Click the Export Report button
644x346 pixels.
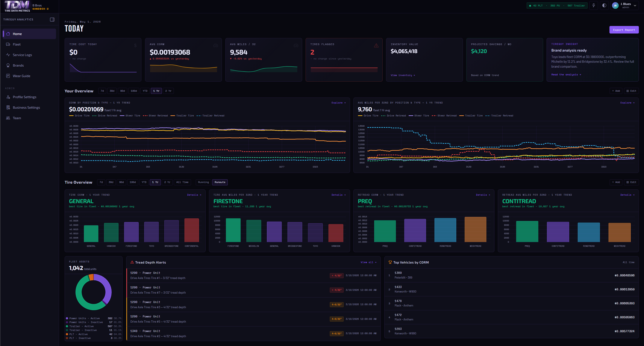coord(624,30)
